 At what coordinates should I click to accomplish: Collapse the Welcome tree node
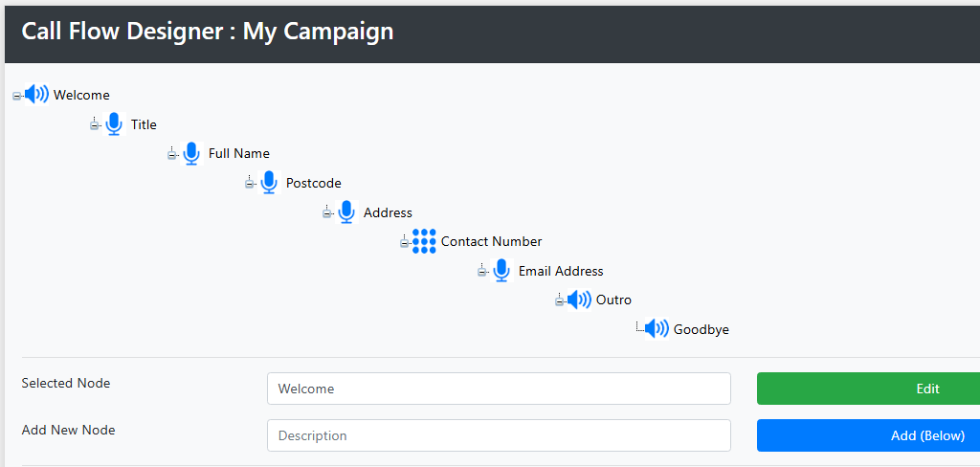click(17, 96)
